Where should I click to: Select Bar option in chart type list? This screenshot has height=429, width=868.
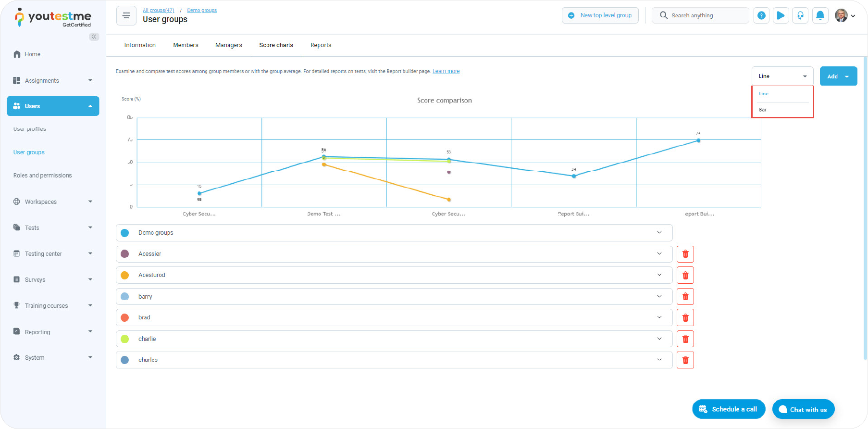click(763, 110)
